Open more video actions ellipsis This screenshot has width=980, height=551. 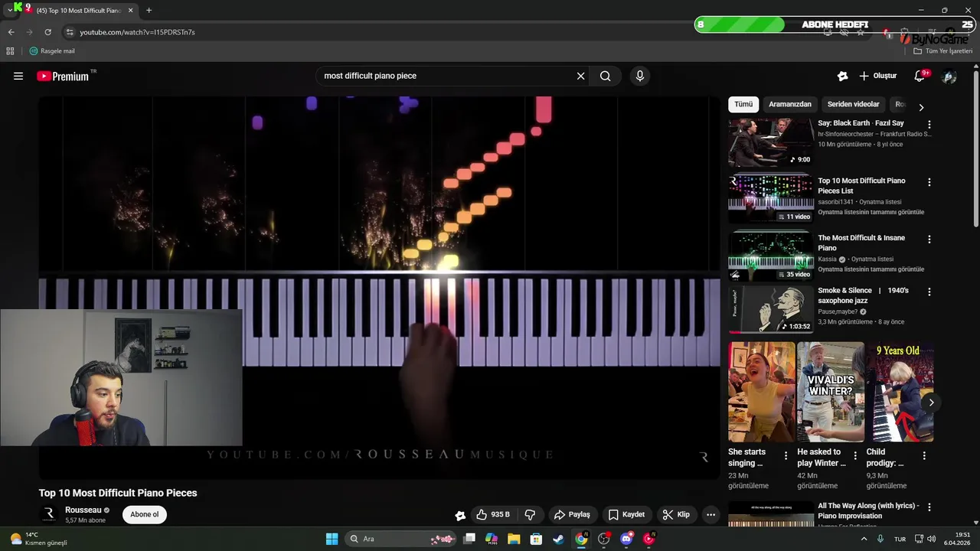coord(710,514)
